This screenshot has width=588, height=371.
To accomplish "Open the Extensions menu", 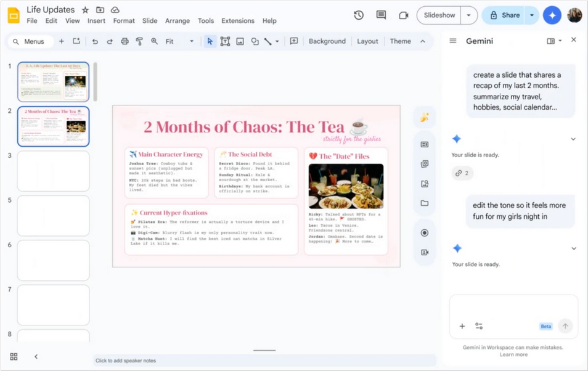I will pyautogui.click(x=237, y=21).
